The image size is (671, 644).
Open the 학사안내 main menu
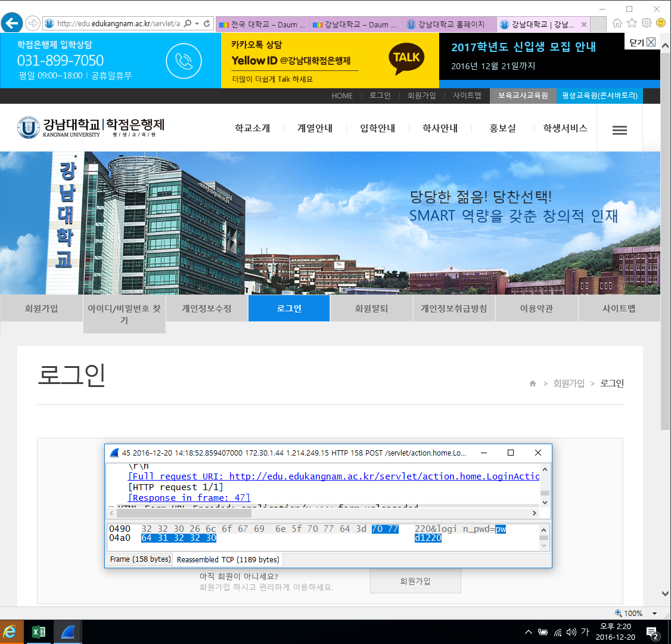[440, 128]
